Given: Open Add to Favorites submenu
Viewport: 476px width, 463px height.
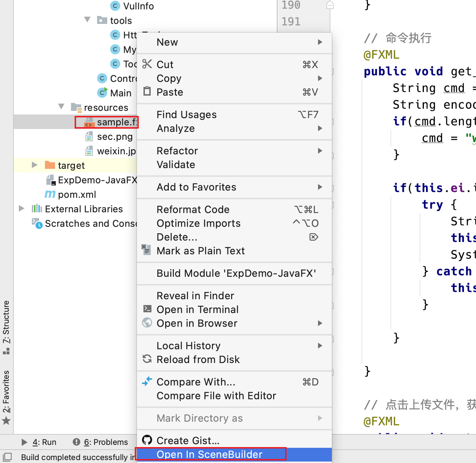Looking at the screenshot, I should coord(234,187).
